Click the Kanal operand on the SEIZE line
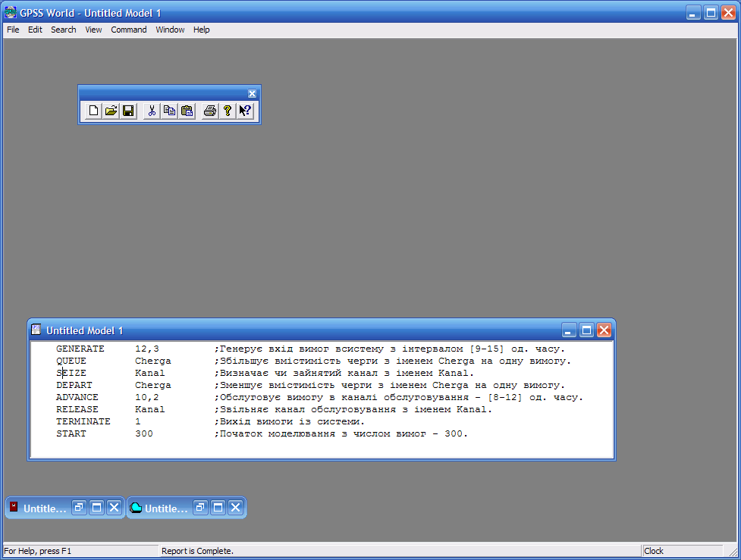 click(150, 373)
